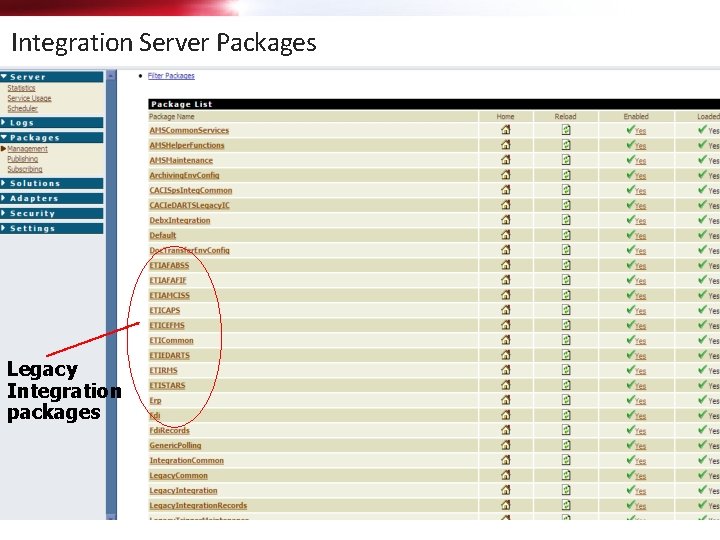Open the DebxIntegration package link

pyautogui.click(x=180, y=220)
